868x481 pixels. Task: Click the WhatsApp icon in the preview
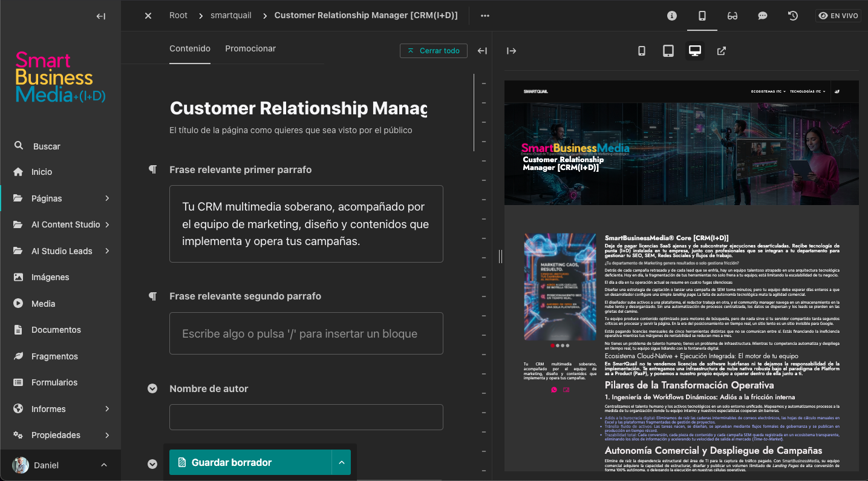click(554, 390)
